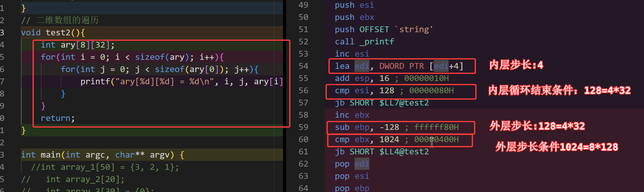Click the 'jb SHORT $LL7@test2' jump line

(382, 103)
